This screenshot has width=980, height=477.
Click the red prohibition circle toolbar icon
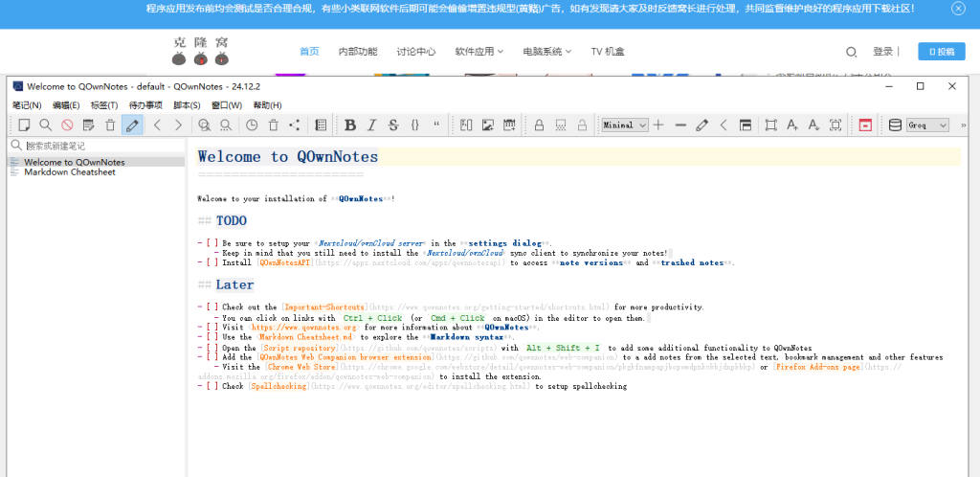coord(67,125)
